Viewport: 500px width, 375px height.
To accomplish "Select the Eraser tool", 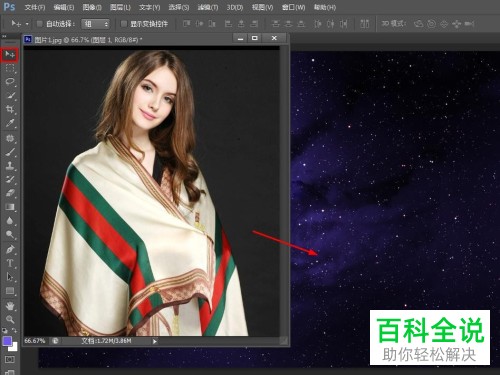I will coord(10,193).
